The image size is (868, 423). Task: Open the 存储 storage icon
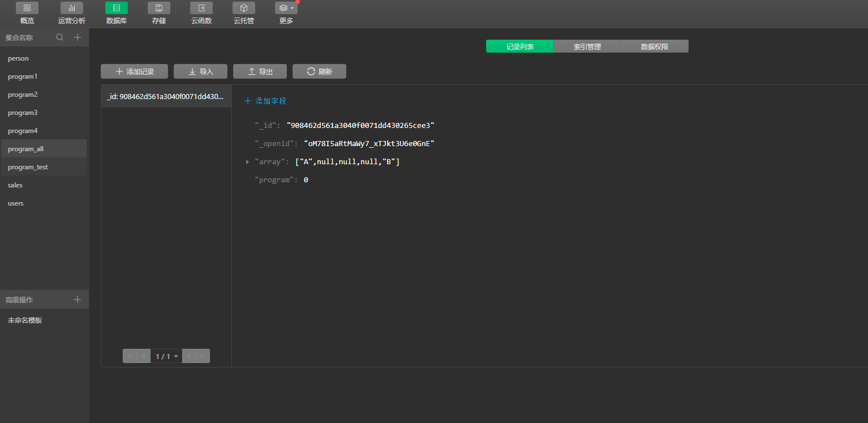(x=159, y=8)
